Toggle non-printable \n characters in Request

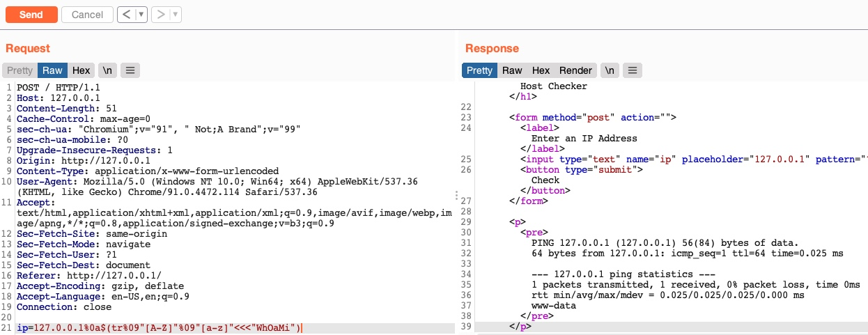pos(107,70)
